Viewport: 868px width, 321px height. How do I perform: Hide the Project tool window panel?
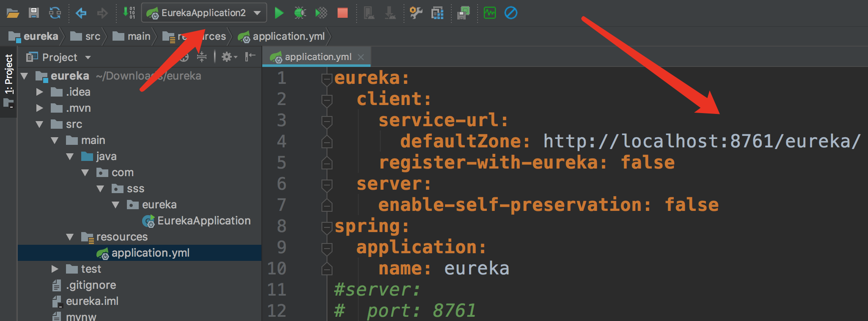point(250,57)
